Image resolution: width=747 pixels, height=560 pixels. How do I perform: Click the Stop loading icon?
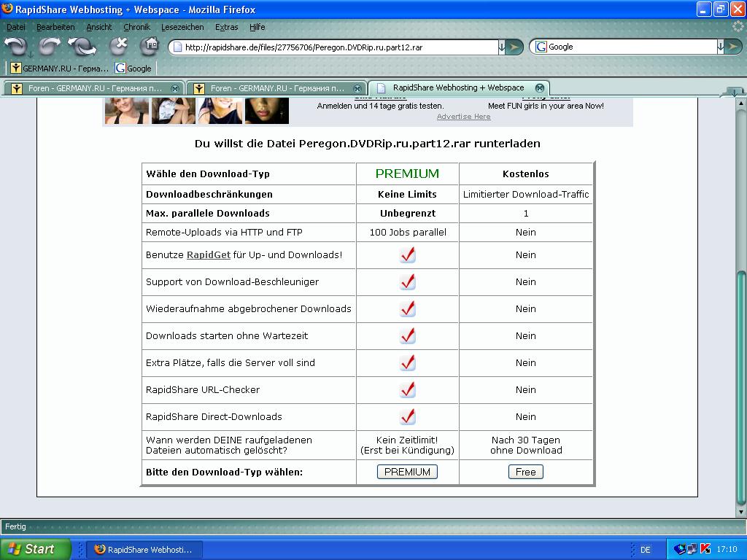click(x=118, y=46)
